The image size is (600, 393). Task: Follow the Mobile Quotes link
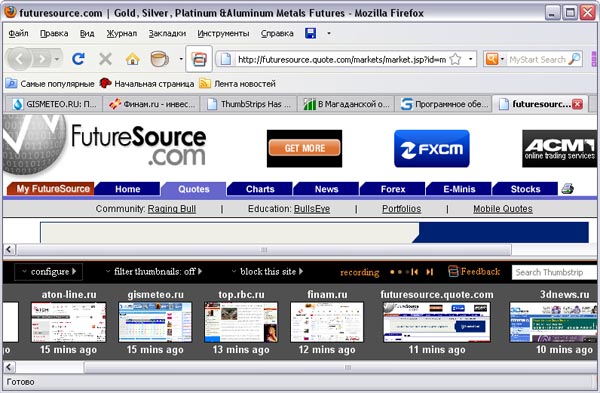click(503, 209)
